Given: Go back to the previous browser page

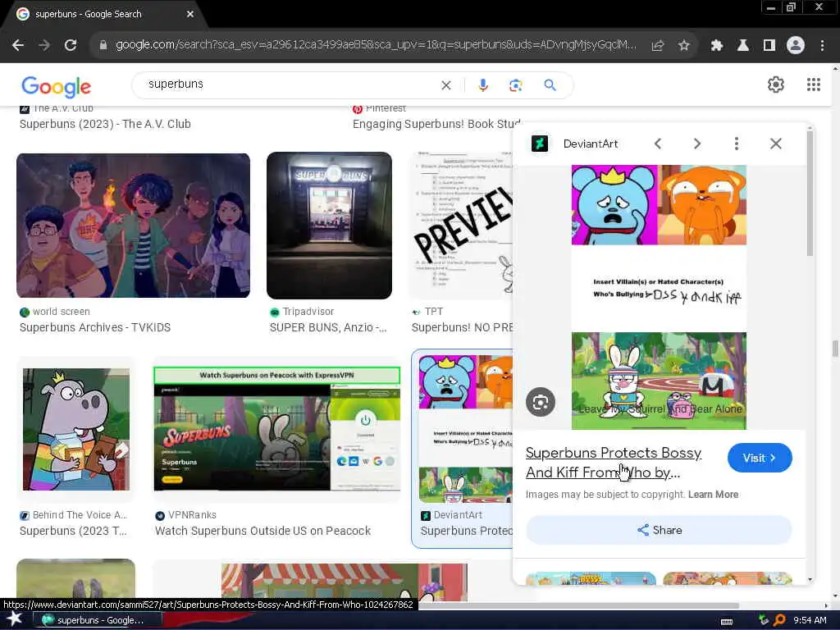Looking at the screenshot, I should click(x=18, y=46).
